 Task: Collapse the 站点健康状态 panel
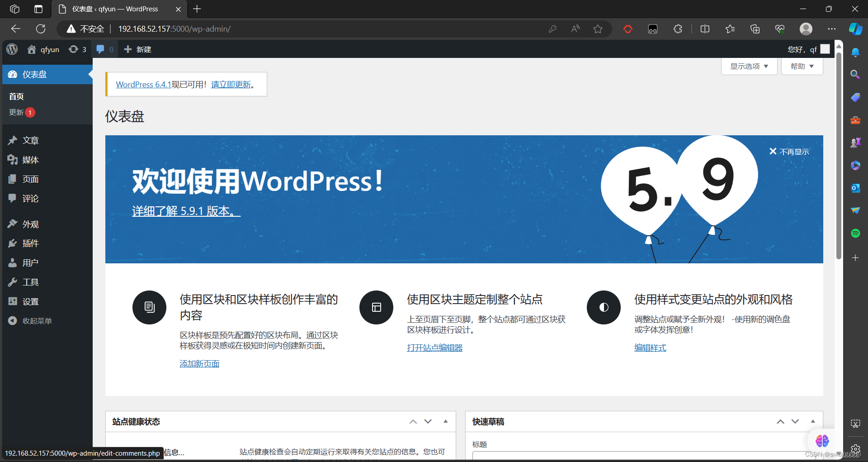(445, 421)
